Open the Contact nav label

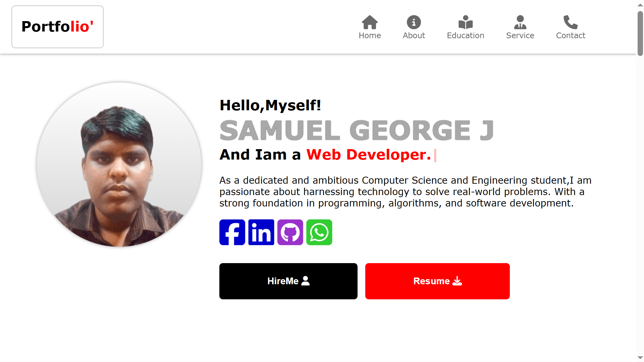click(571, 36)
